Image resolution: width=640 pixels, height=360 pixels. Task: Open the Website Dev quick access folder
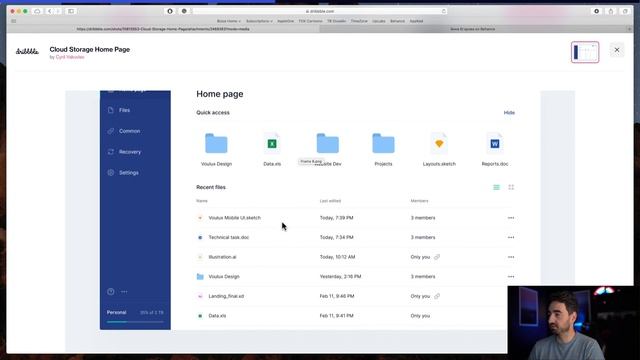(328, 149)
